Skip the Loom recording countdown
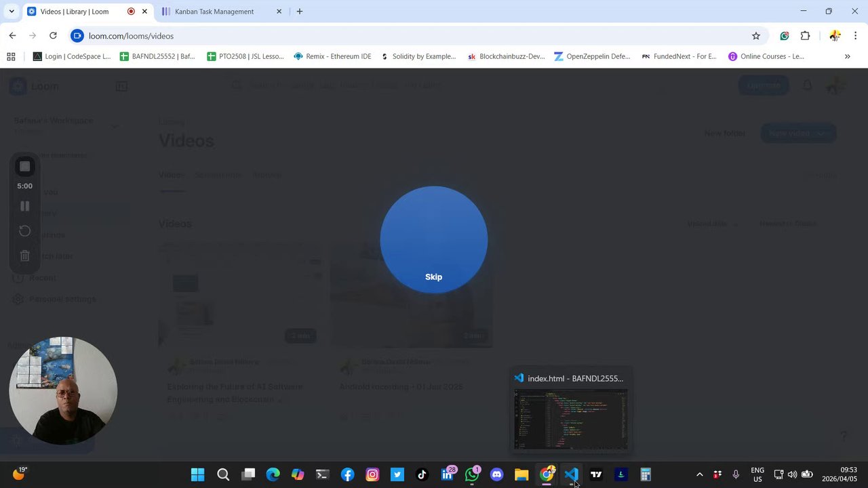This screenshot has width=868, height=488. point(433,277)
